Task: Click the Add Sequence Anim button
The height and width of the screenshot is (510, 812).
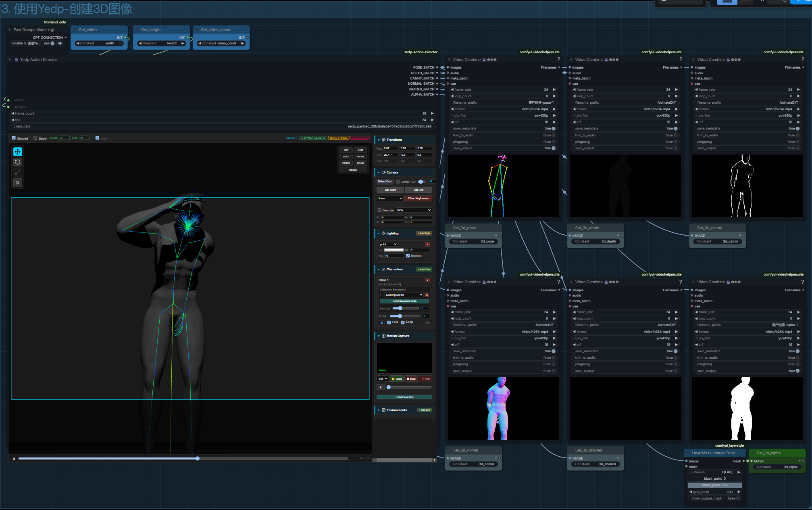Action: [x=404, y=301]
